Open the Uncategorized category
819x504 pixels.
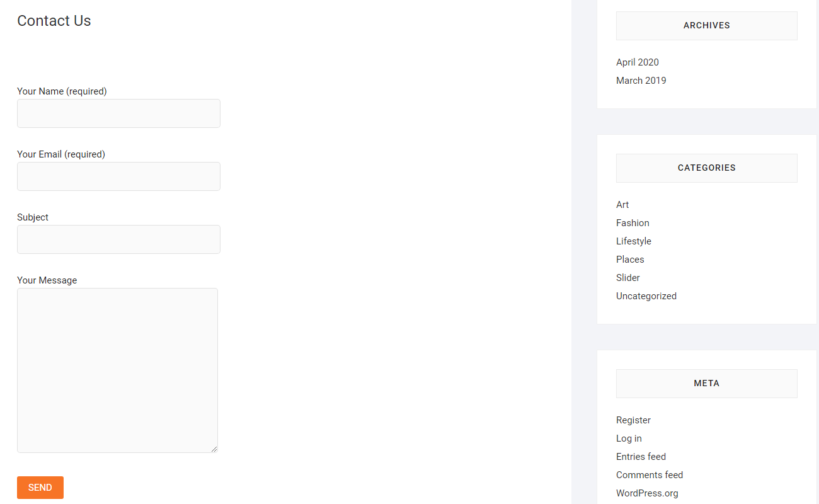tap(646, 296)
